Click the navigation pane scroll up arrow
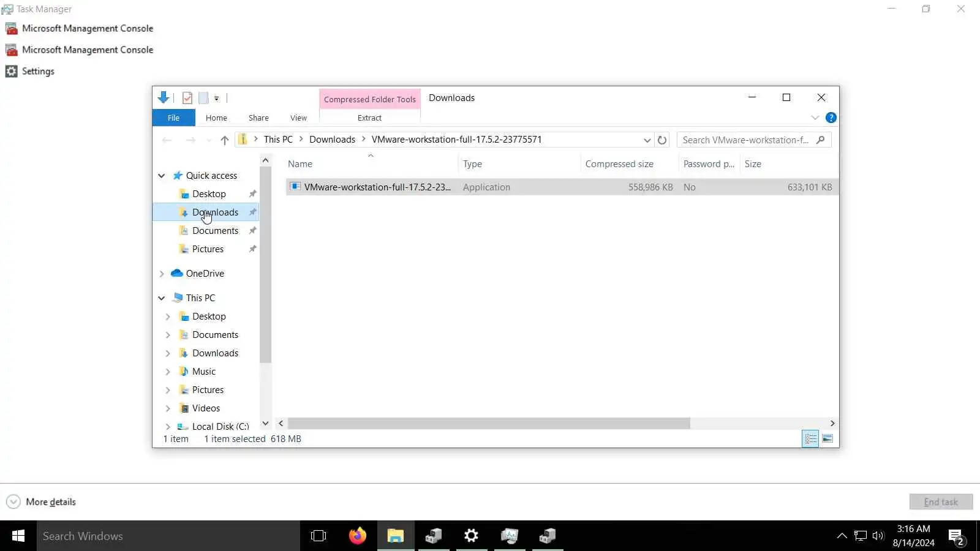 click(265, 160)
